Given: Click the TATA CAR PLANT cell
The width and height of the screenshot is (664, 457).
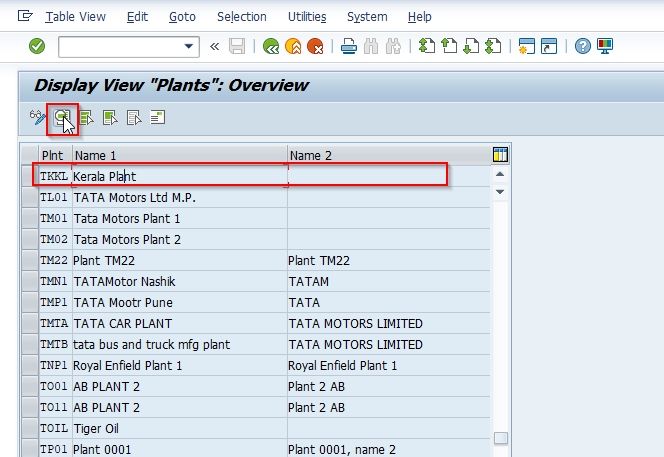Looking at the screenshot, I should click(180, 323).
